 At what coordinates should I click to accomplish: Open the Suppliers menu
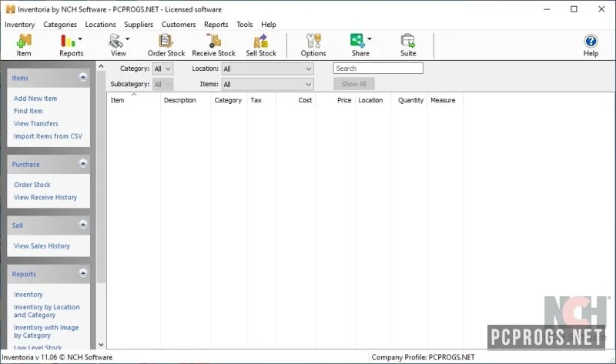pos(139,25)
